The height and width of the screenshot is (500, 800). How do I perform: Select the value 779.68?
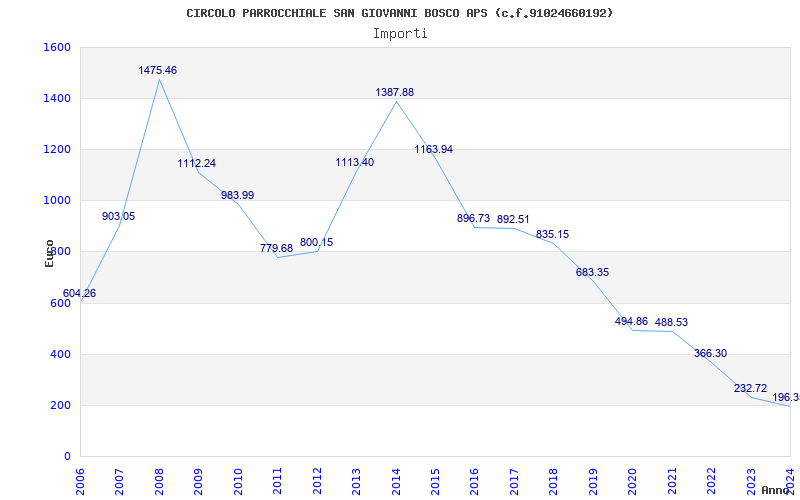point(277,248)
